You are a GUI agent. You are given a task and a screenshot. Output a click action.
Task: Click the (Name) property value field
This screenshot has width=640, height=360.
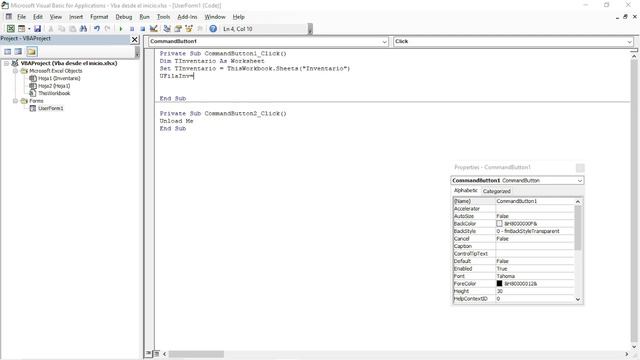pos(534,201)
